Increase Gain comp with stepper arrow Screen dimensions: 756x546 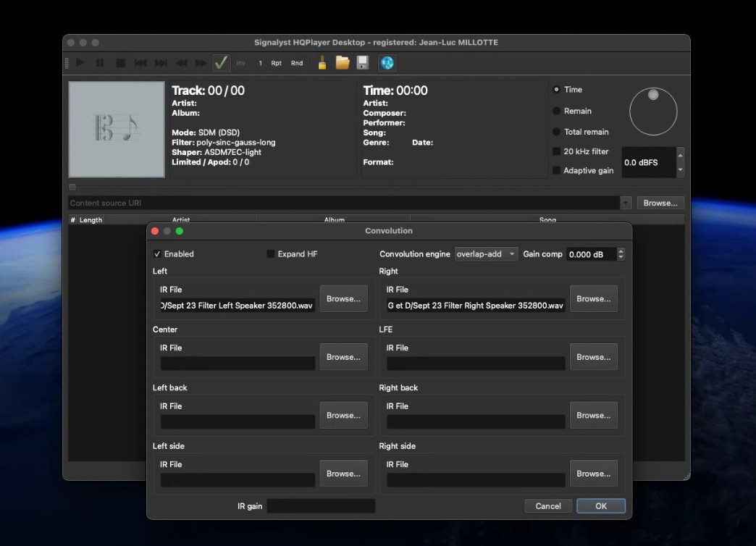(621, 251)
